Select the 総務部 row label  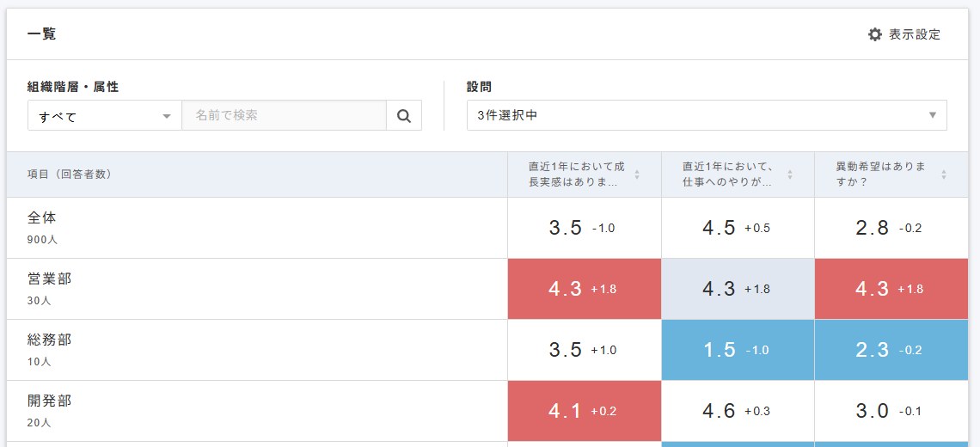[49, 340]
